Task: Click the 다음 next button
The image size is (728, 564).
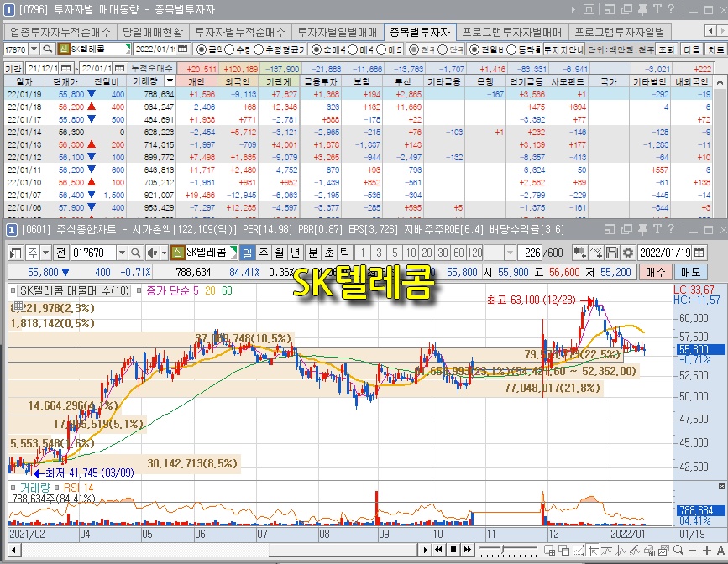Action: click(692, 50)
